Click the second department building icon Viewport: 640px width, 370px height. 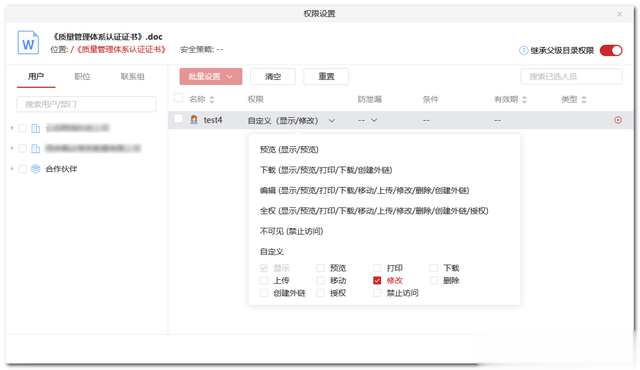[36, 148]
